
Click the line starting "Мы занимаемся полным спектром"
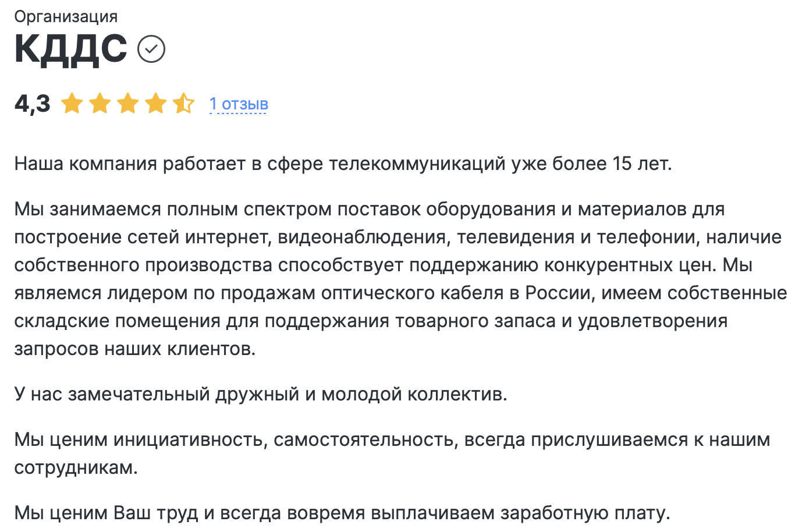pyautogui.click(x=369, y=209)
